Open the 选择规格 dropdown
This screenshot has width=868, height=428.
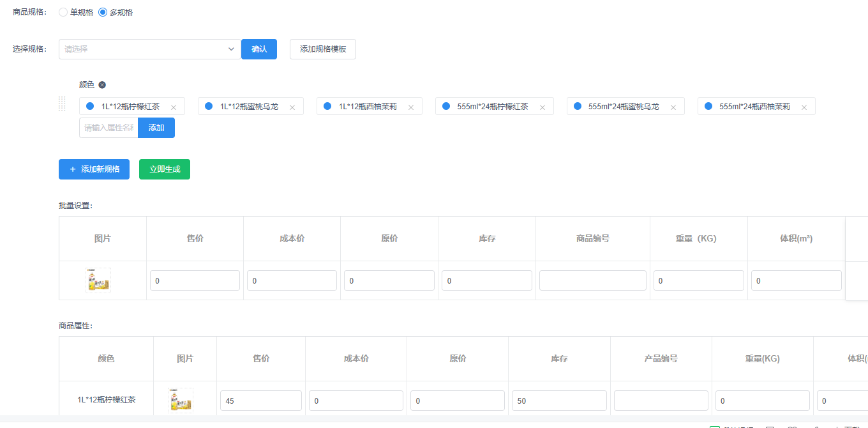pos(144,49)
